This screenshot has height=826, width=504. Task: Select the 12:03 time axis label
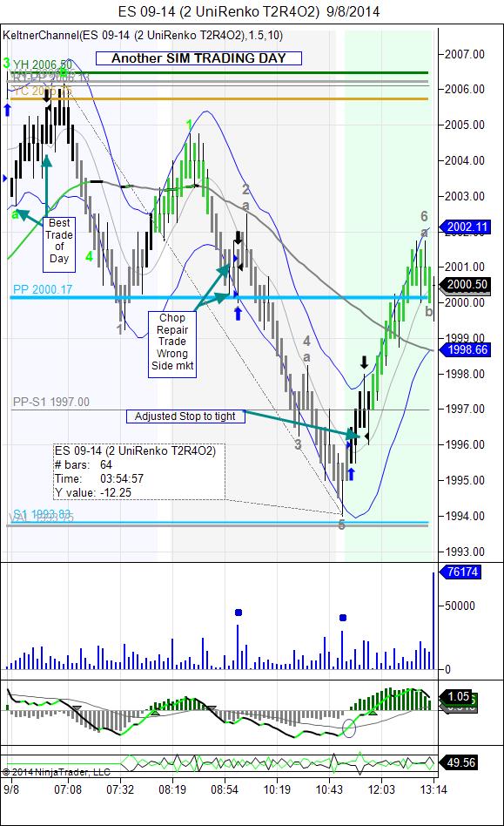point(381,789)
